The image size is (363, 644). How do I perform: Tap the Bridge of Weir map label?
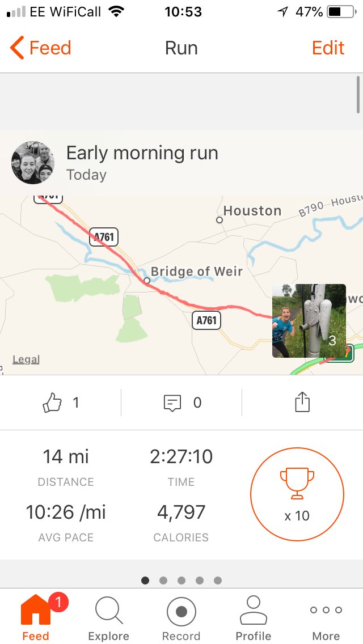(197, 272)
